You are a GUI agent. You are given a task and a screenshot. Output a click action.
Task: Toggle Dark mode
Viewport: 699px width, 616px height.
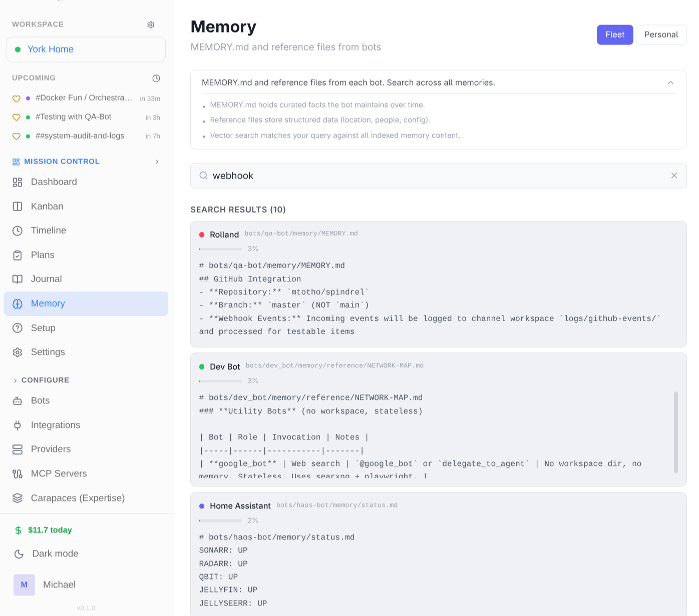click(55, 553)
